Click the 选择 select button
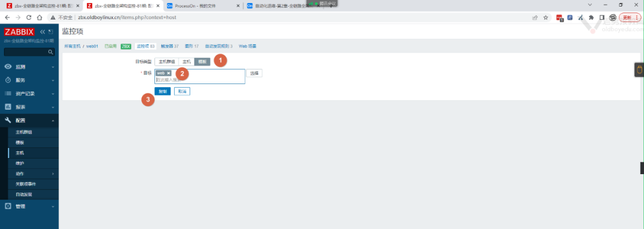The height and width of the screenshot is (229, 644). click(255, 73)
